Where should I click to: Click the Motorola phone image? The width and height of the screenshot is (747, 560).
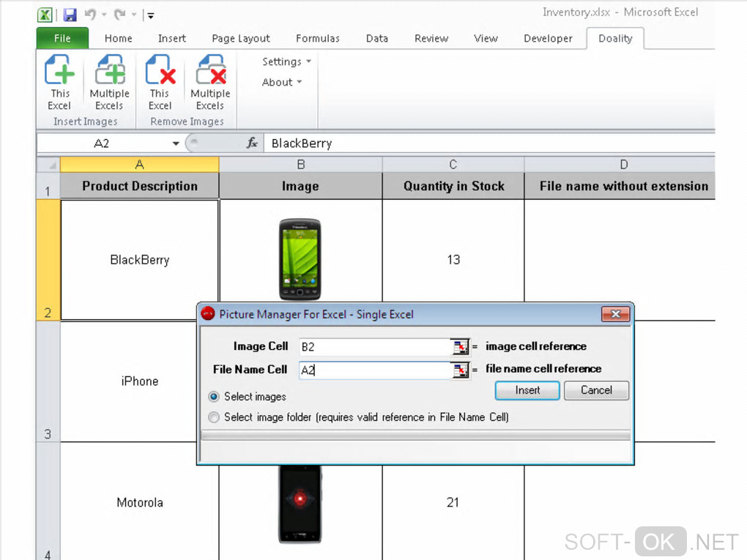coord(300,504)
